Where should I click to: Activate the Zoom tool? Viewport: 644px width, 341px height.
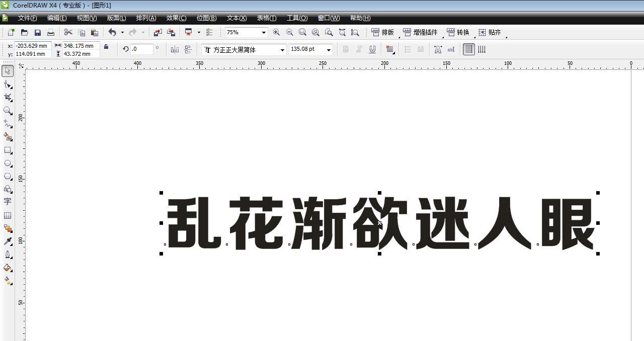click(7, 111)
